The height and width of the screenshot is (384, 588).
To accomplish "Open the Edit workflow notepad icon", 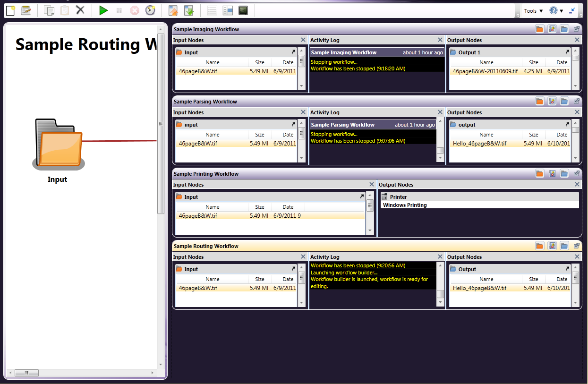I will [x=26, y=10].
